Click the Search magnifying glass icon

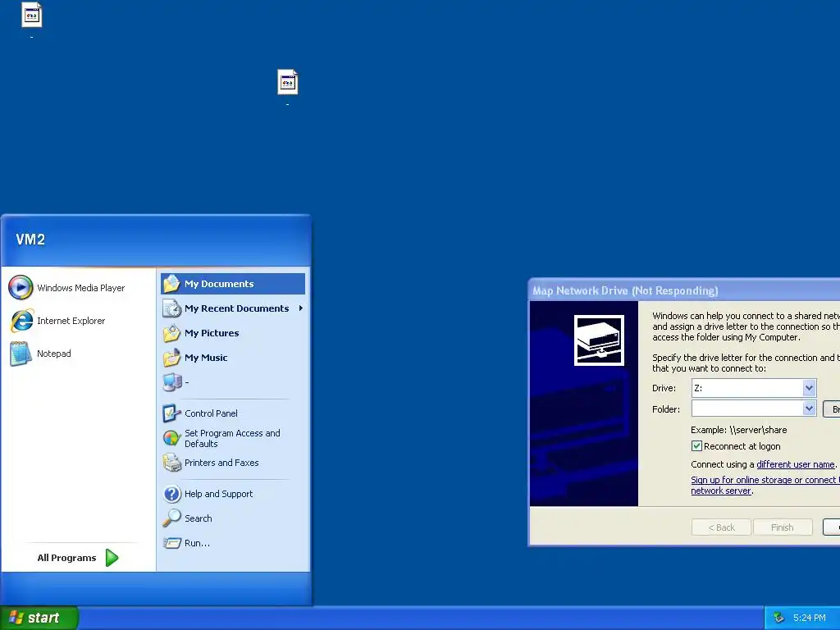click(x=172, y=518)
